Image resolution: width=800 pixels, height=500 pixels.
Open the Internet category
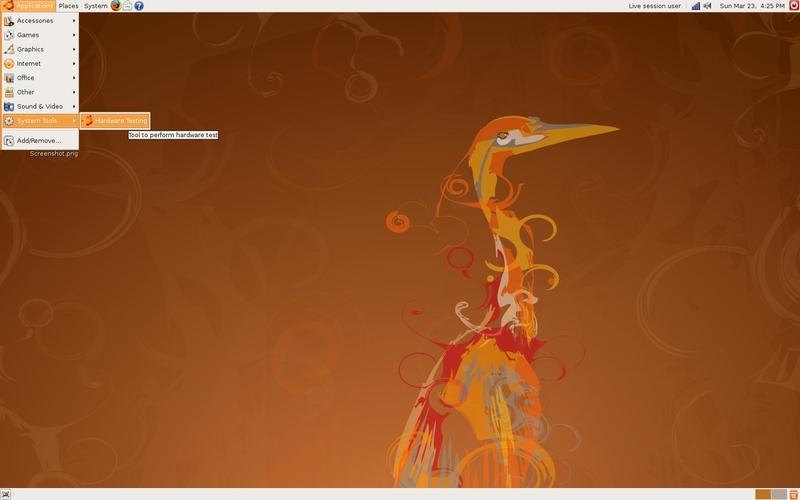pyautogui.click(x=40, y=63)
